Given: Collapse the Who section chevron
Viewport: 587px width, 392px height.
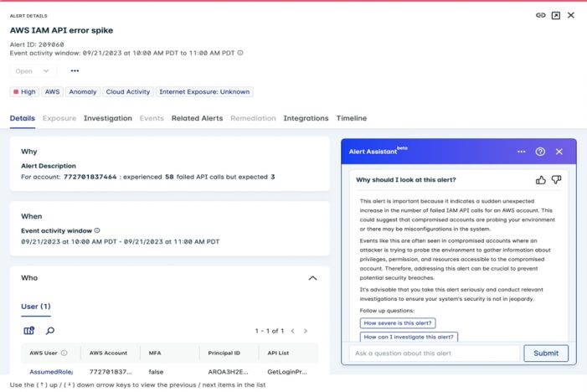Looking at the screenshot, I should click(x=312, y=278).
